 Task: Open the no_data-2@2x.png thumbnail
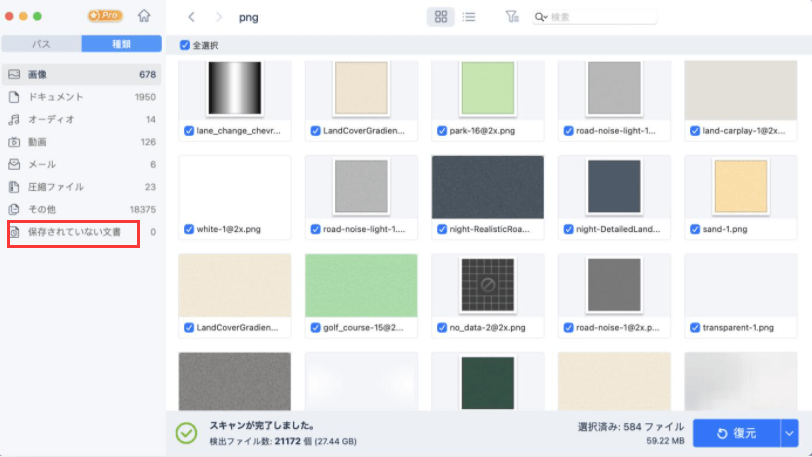click(487, 285)
